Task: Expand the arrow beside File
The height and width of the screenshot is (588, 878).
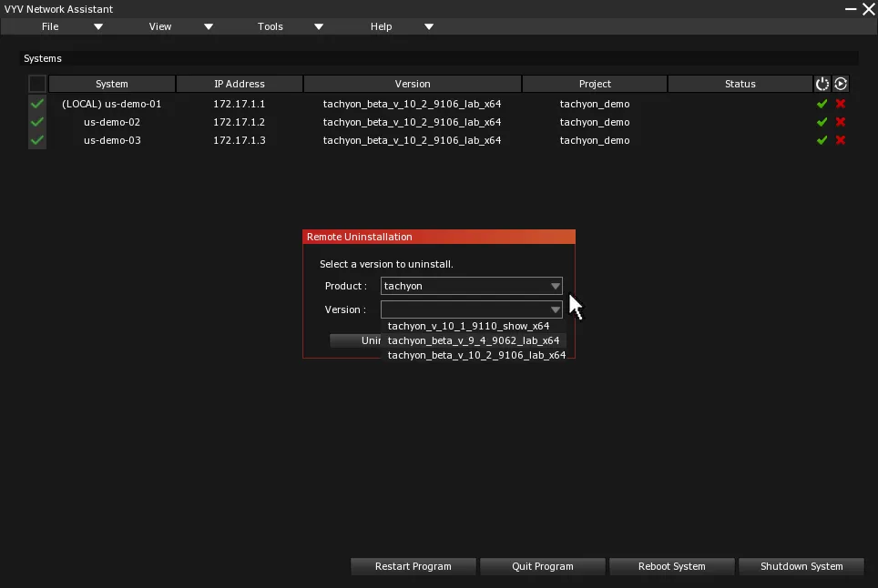Action: (x=98, y=27)
